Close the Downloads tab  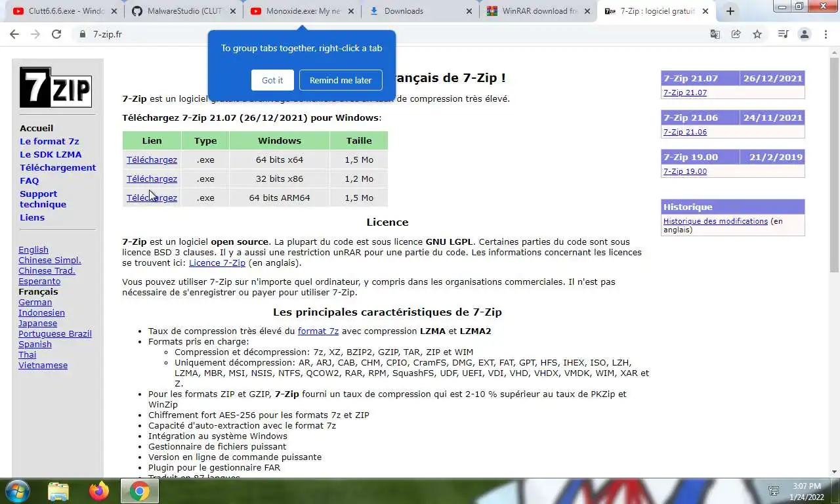pos(469,11)
